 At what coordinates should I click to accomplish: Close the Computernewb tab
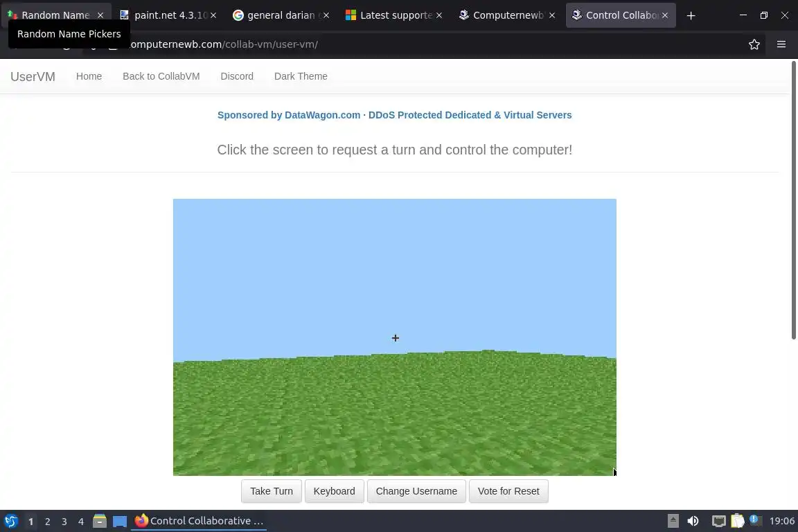552,15
